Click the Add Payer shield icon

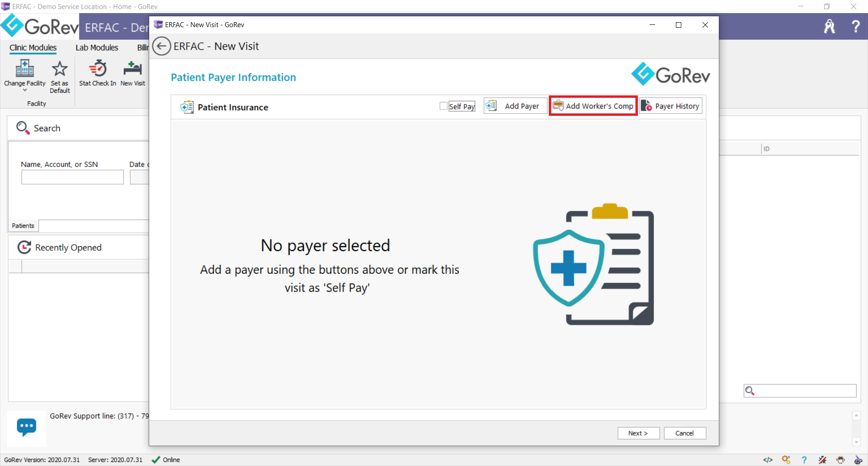point(491,106)
